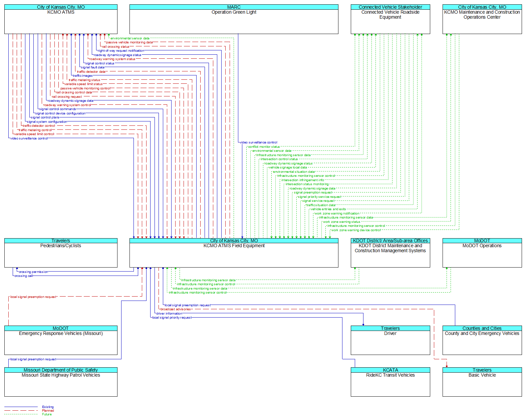Click 'traffic situation data' flow label

pyautogui.click(x=321, y=205)
